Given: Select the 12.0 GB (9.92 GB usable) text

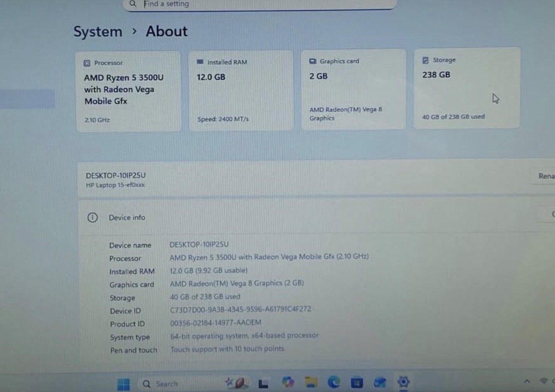Looking at the screenshot, I should click(209, 270).
